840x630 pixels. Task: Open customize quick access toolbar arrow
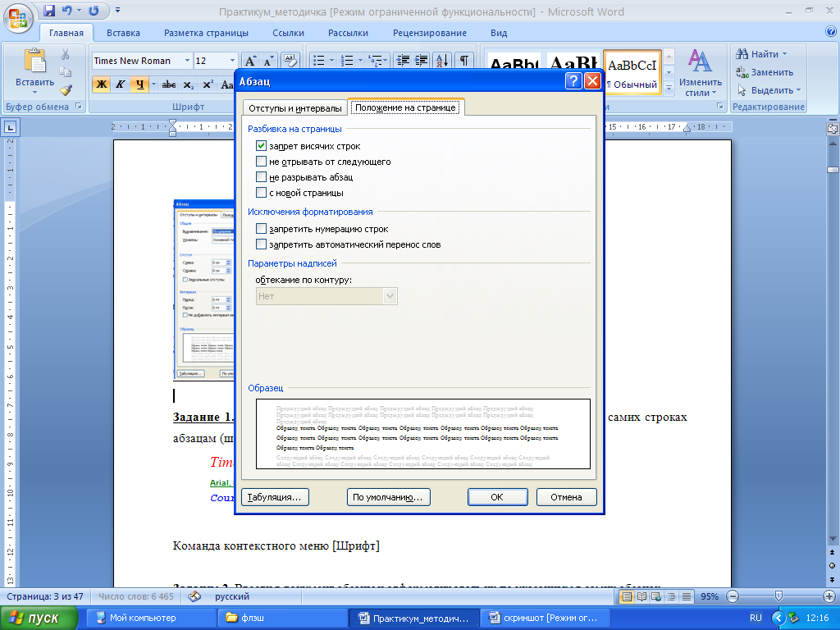117,11
